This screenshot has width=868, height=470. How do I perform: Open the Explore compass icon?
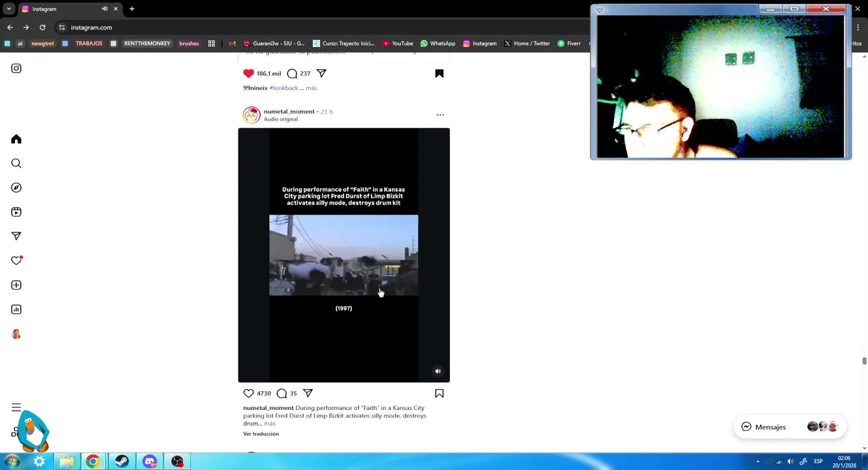16,187
